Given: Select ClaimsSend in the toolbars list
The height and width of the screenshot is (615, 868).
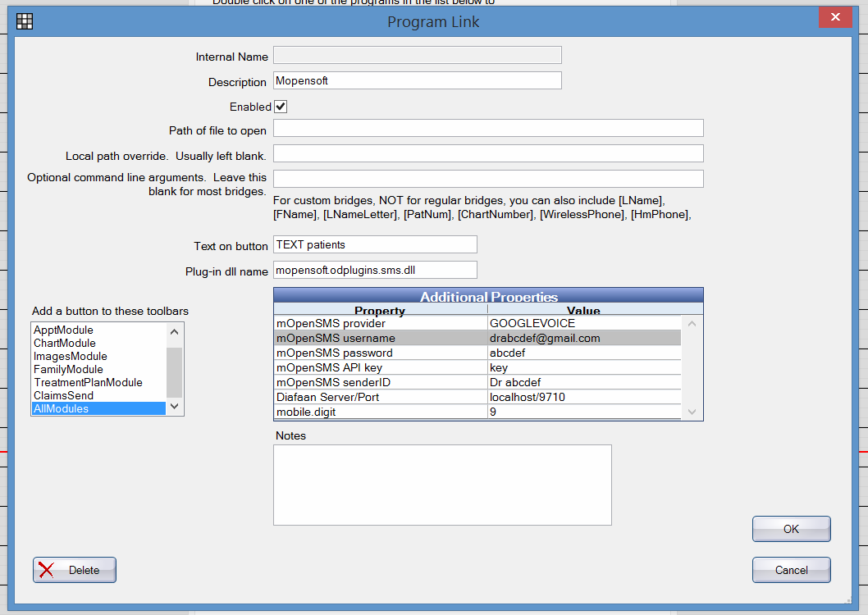Looking at the screenshot, I should pos(98,395).
